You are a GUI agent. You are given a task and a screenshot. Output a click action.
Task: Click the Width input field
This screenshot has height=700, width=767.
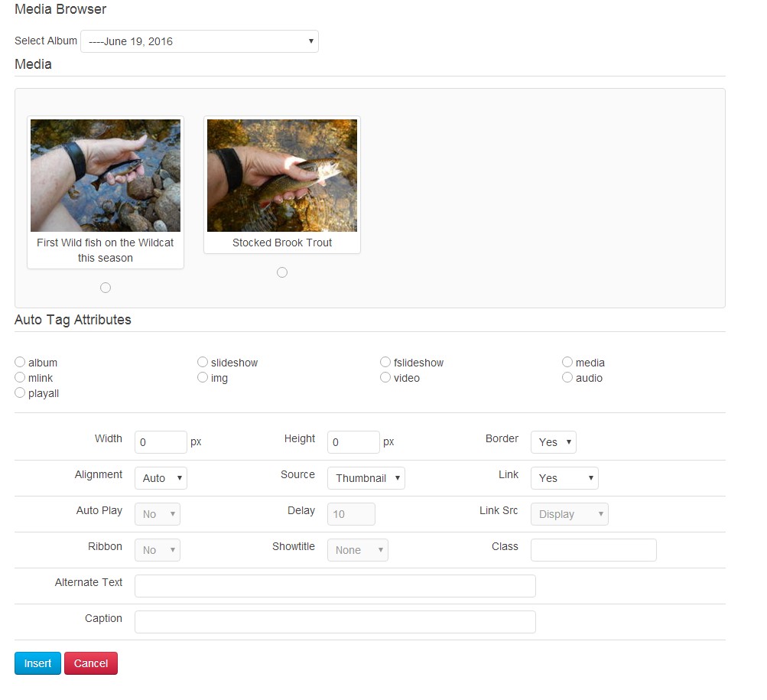click(161, 442)
